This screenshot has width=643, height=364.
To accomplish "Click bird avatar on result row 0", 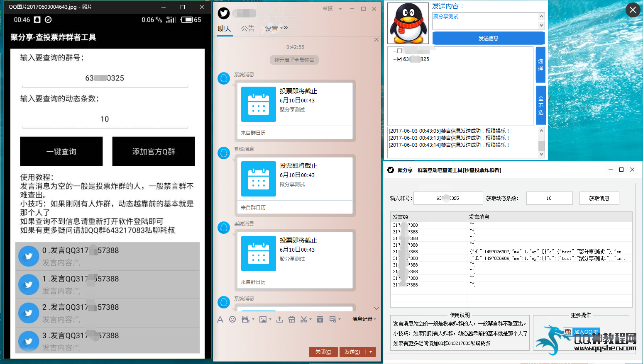I will (x=29, y=256).
